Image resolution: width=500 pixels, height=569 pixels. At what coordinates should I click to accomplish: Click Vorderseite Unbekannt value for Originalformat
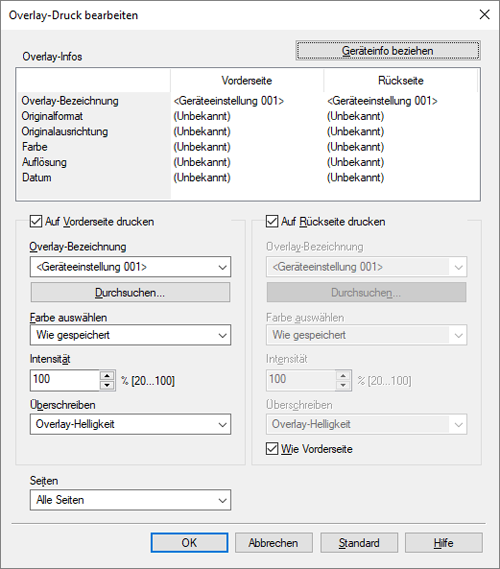click(202, 116)
